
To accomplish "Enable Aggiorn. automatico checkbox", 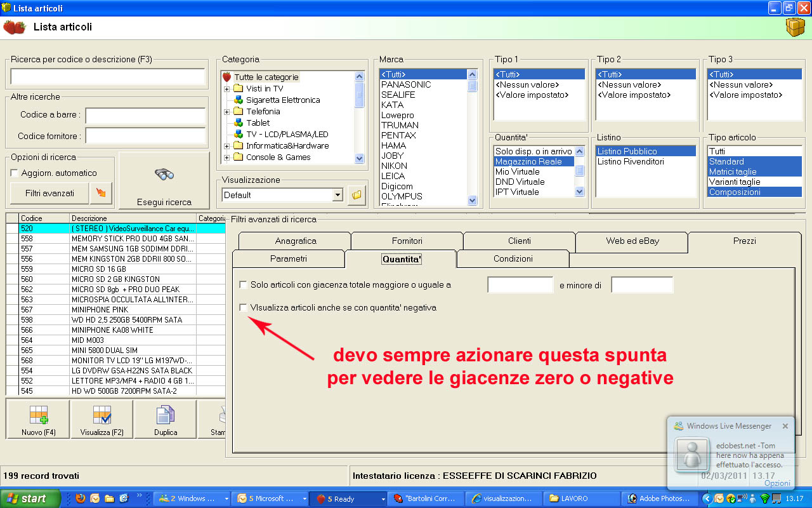I will tap(15, 173).
